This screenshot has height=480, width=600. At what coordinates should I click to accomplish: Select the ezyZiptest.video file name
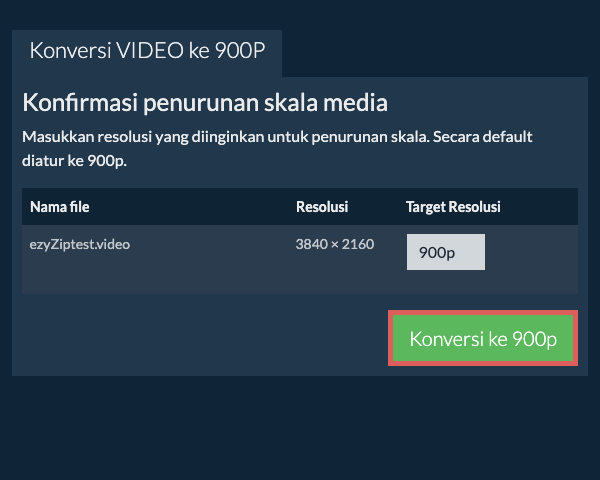tap(80, 244)
